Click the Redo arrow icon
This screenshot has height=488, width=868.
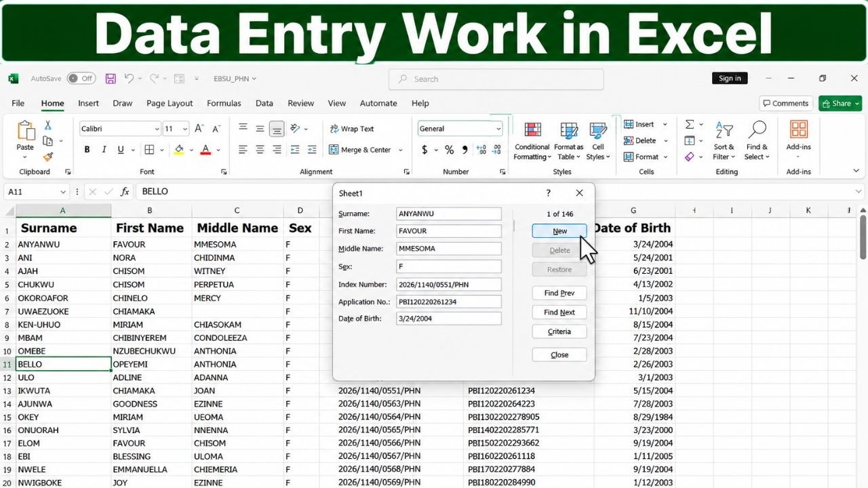[154, 79]
